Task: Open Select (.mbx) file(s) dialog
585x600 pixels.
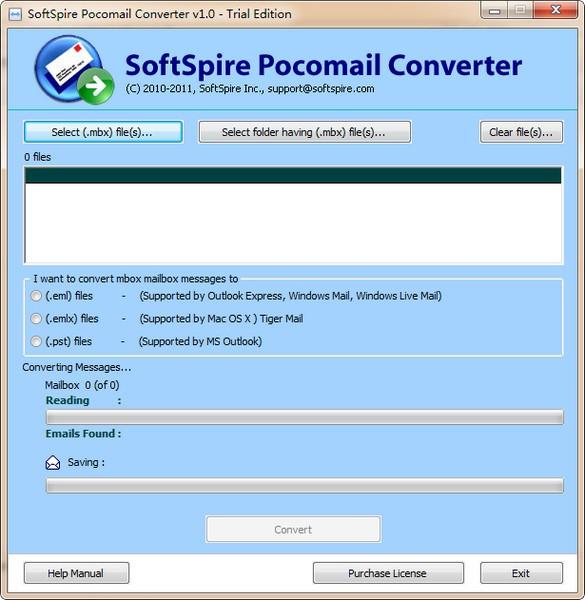Action: (x=103, y=132)
